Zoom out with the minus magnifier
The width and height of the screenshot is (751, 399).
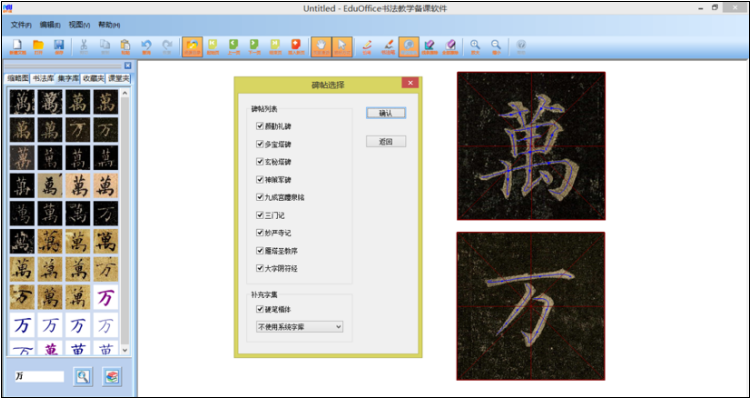496,47
